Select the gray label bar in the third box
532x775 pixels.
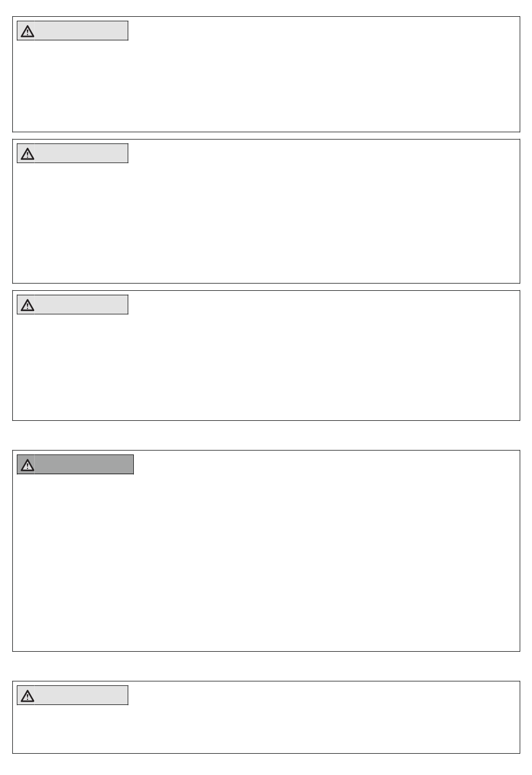81,305
